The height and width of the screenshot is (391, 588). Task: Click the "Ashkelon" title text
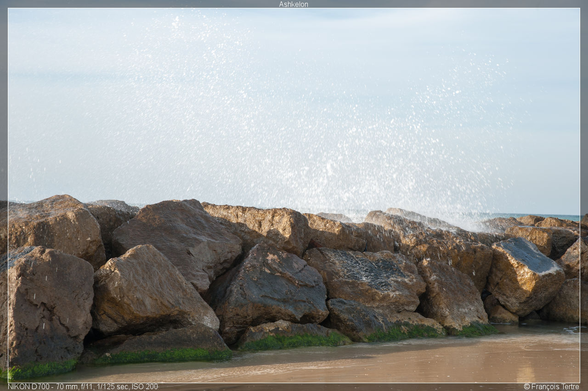click(x=294, y=4)
